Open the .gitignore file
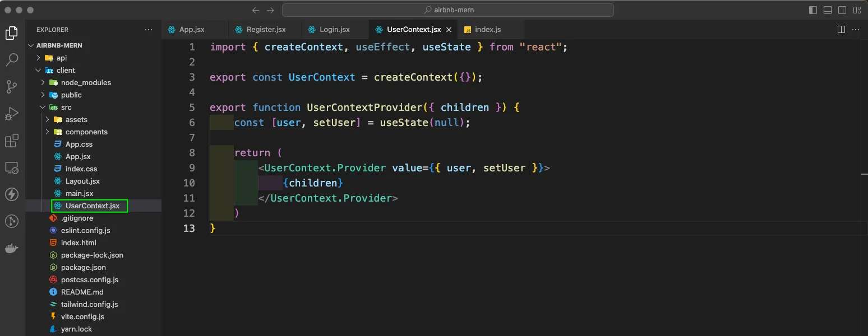The image size is (868, 336). pos(93,218)
